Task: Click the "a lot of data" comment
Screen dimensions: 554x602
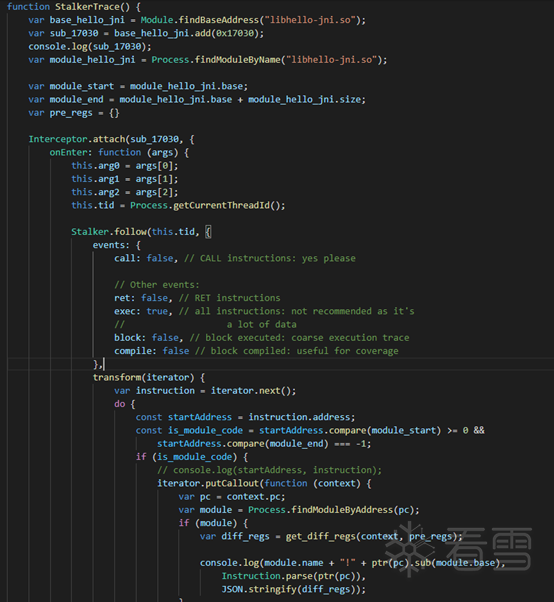Action: click(261, 324)
